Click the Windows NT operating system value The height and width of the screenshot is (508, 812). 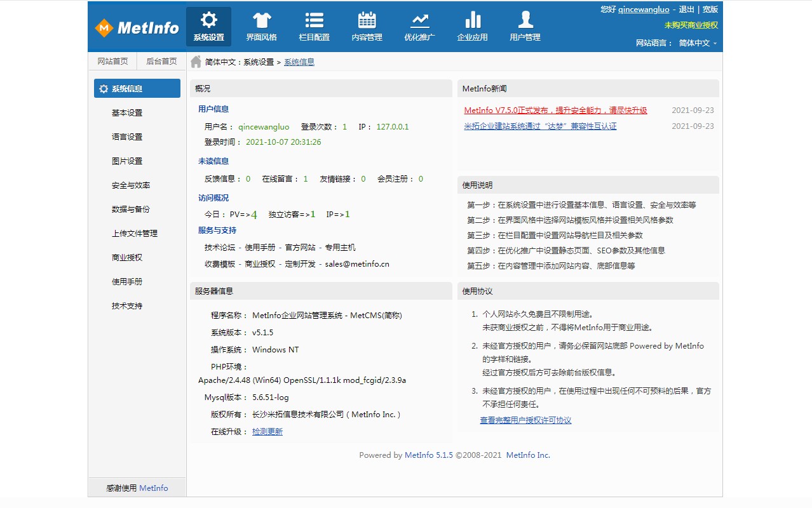[276, 350]
